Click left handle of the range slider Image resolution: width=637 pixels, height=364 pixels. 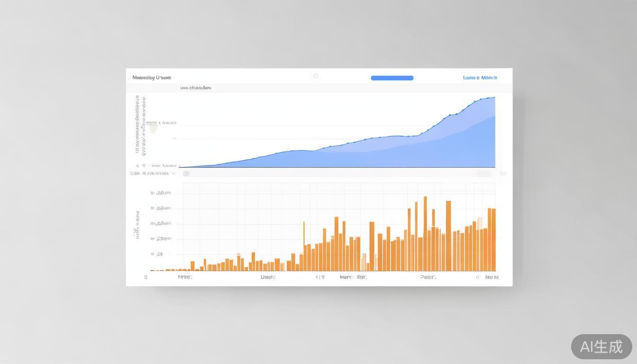coord(186,173)
